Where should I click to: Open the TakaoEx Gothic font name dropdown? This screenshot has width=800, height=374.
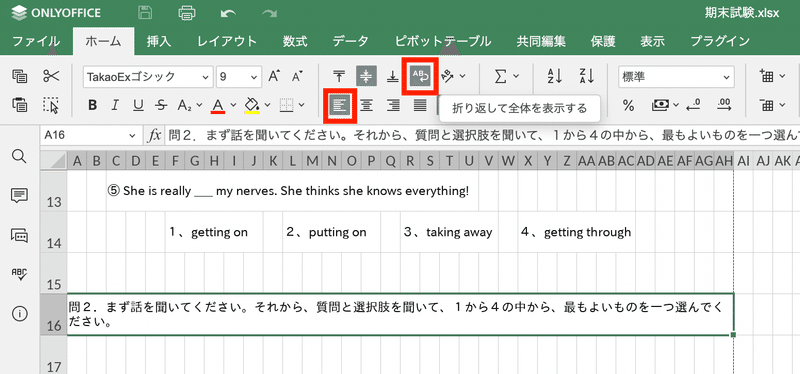point(206,78)
